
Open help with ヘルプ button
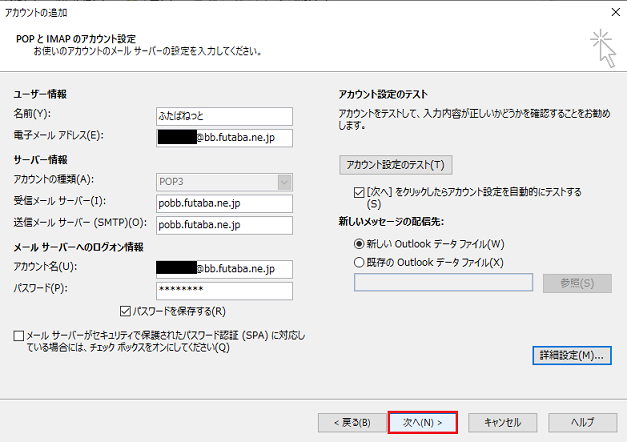coord(583,422)
